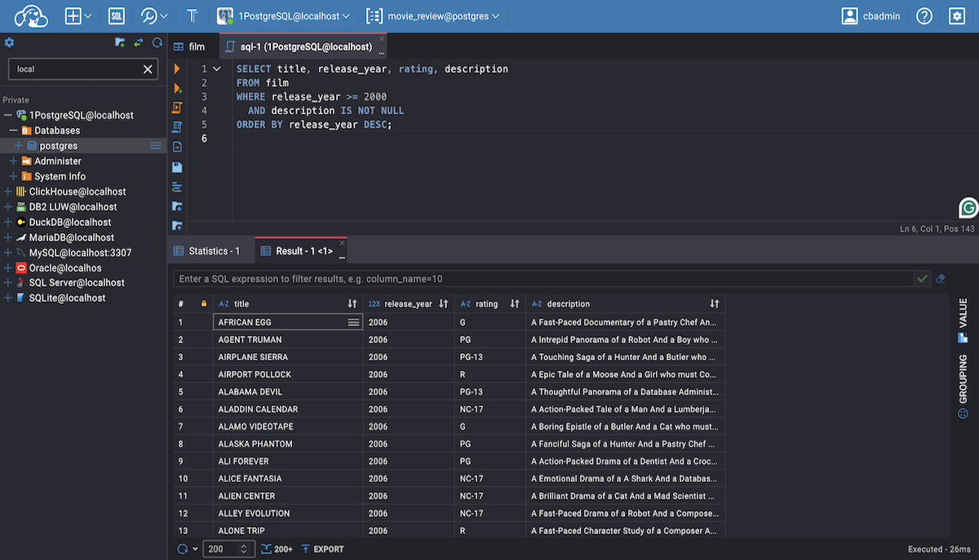Viewport: 979px width, 560px height.
Task: Run the SQL query with the execute icon
Action: tap(177, 69)
